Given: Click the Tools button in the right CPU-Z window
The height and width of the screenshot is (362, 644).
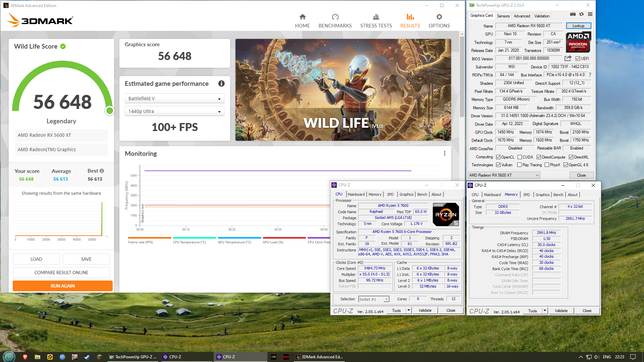Looking at the screenshot, I should pos(533,311).
